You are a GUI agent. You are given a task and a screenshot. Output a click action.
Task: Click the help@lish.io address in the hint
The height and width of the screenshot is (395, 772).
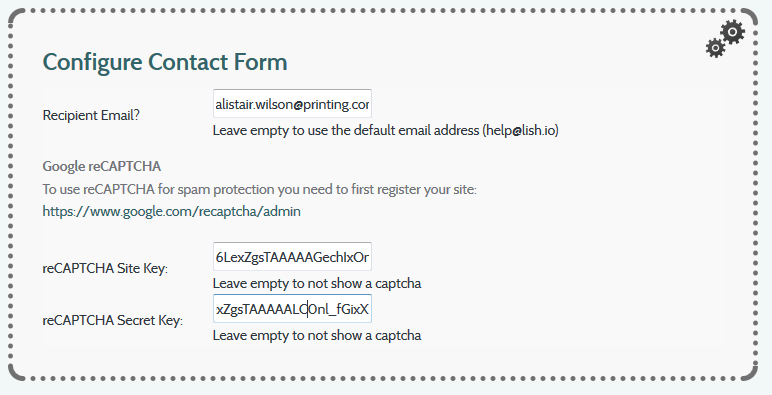521,131
